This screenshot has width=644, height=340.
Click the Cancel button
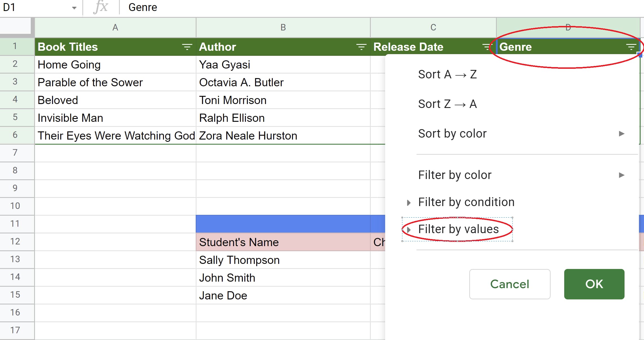510,284
